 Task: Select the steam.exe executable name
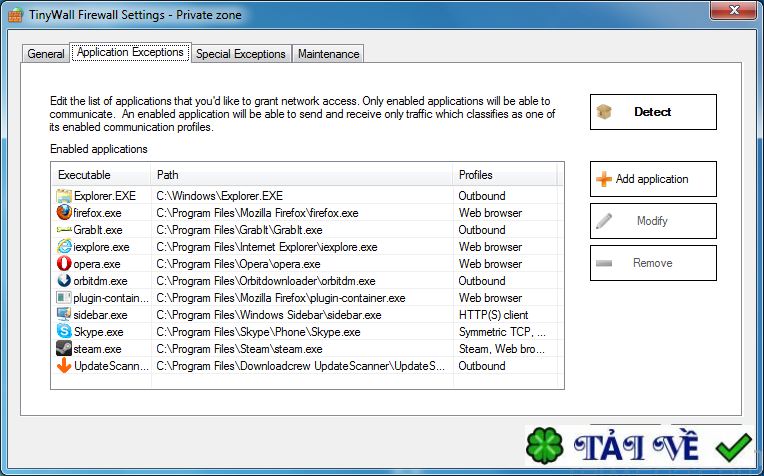97,349
